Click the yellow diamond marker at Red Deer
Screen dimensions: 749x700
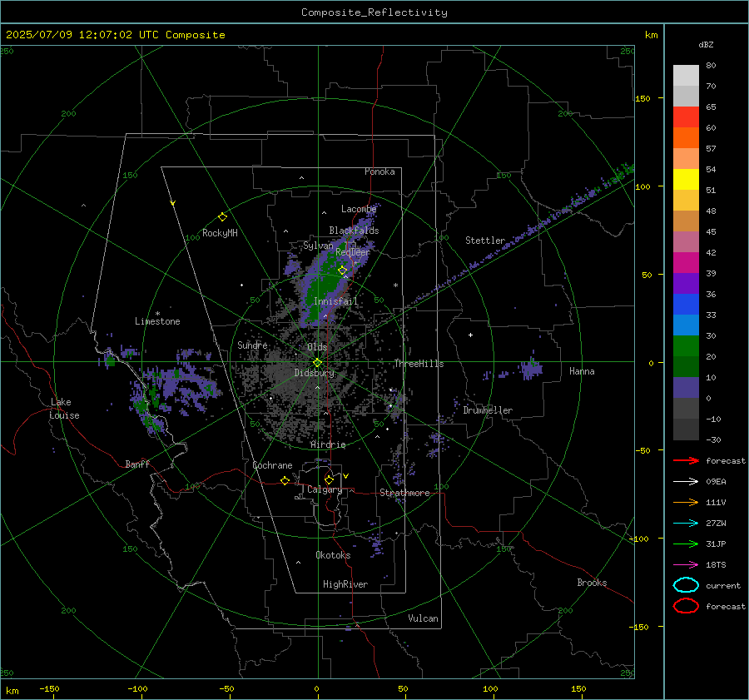point(343,270)
